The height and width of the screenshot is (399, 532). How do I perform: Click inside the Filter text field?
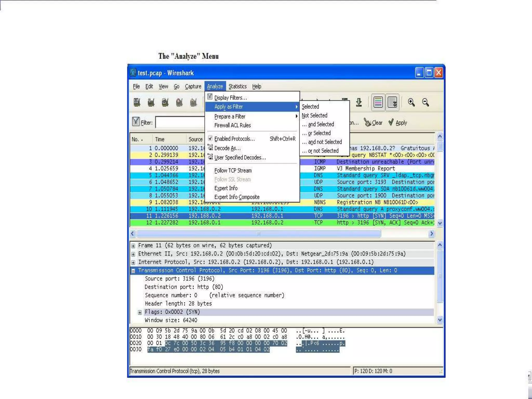click(180, 122)
